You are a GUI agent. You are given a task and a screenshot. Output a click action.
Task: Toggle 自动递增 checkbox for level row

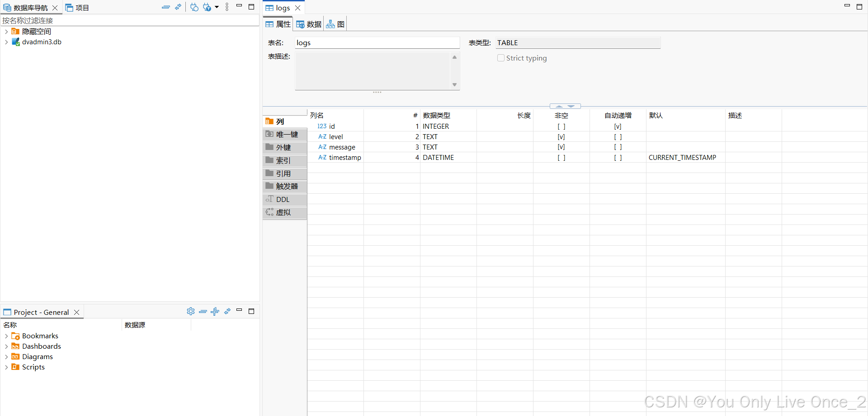click(x=618, y=137)
